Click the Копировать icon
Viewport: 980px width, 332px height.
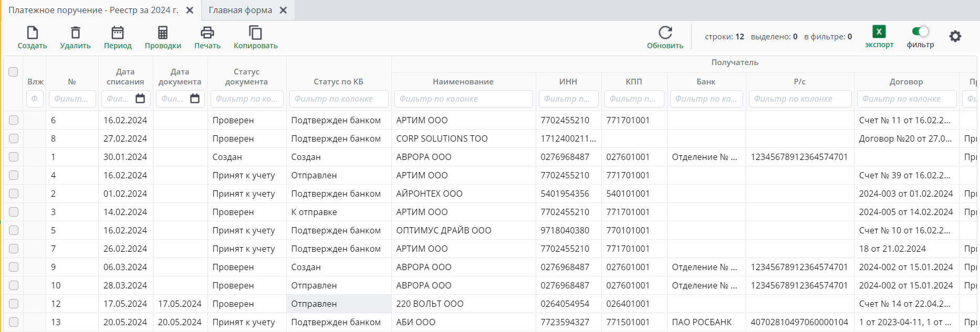[255, 33]
